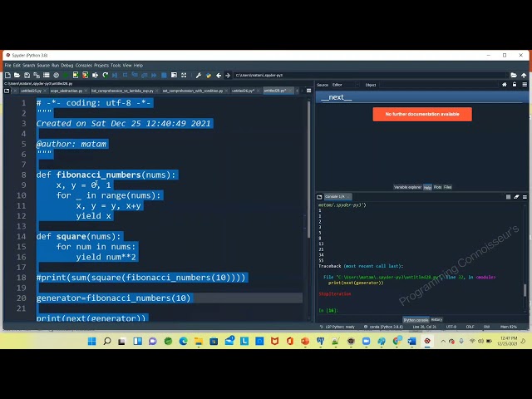Open the Projects menu

(x=101, y=65)
